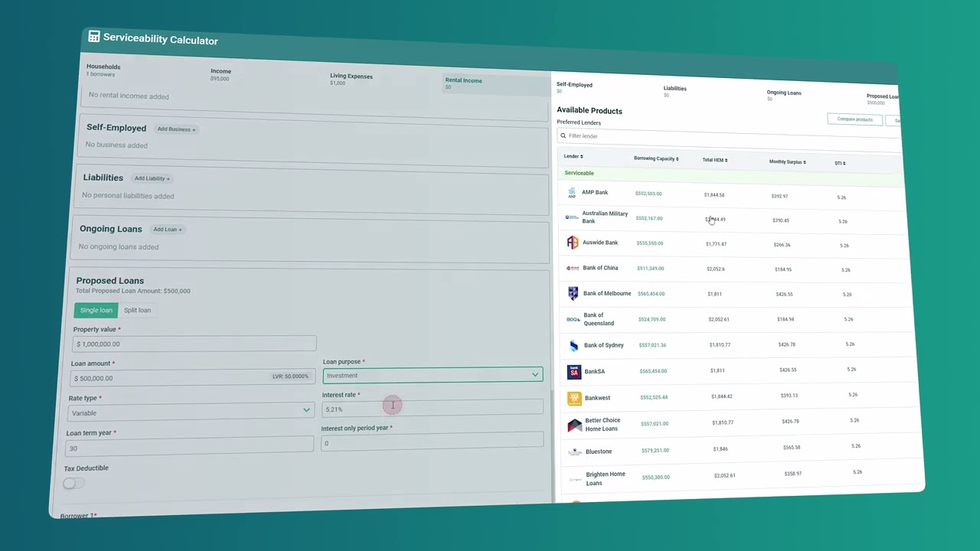This screenshot has width=980, height=551.
Task: Click the Bankwest logo
Action: pyautogui.click(x=574, y=398)
